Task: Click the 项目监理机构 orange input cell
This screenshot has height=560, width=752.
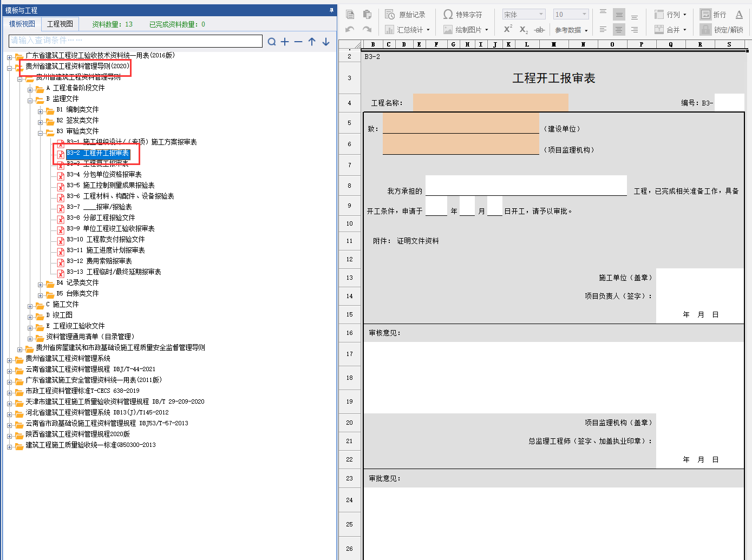Action: (461, 144)
